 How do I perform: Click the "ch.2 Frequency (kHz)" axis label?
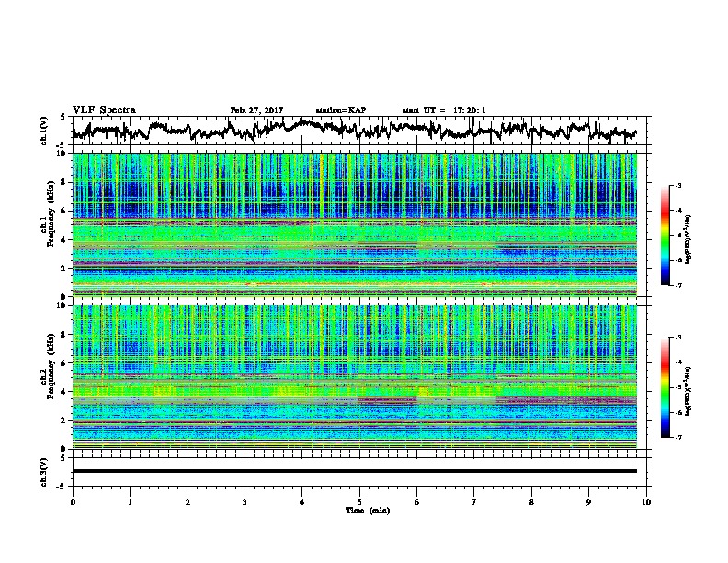coord(47,365)
